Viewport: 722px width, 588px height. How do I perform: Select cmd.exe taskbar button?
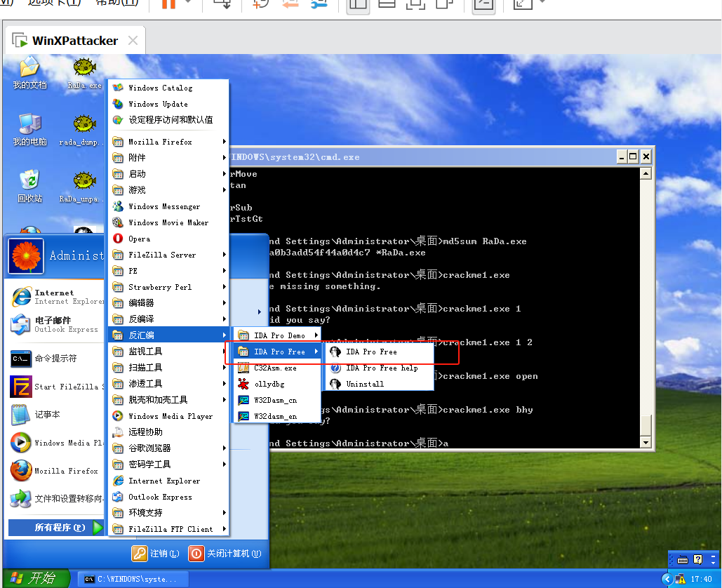(133, 579)
